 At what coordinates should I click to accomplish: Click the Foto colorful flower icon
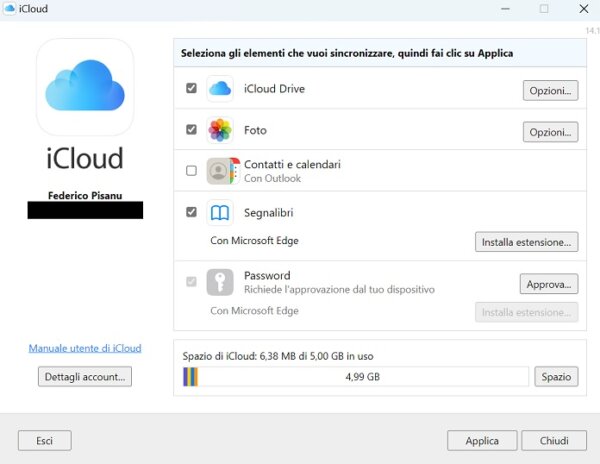(220, 130)
